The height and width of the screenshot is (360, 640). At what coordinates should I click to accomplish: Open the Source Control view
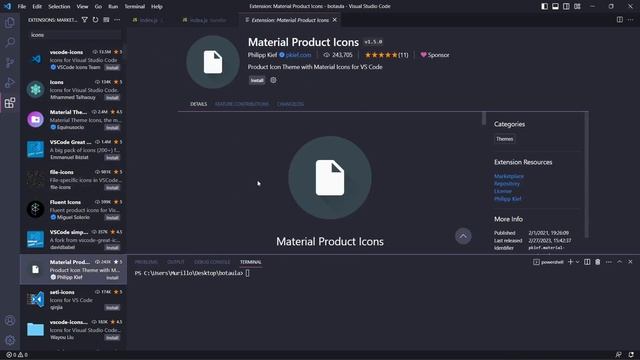point(10,62)
